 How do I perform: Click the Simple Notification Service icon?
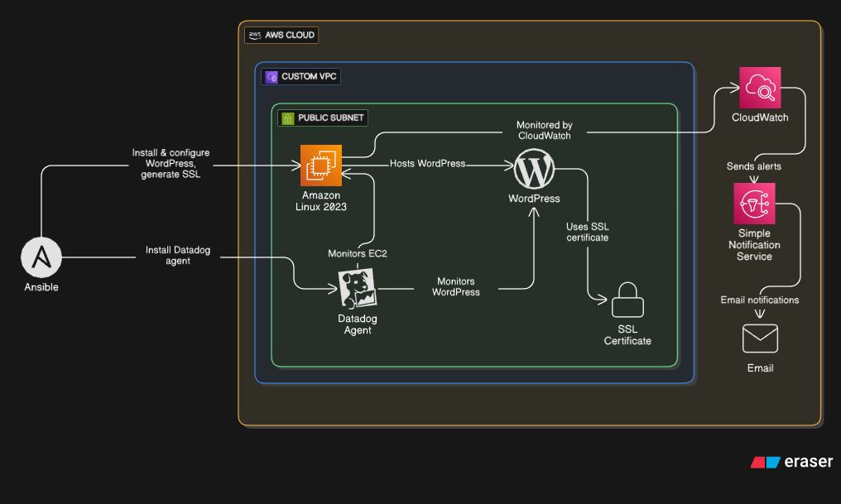coord(754,204)
